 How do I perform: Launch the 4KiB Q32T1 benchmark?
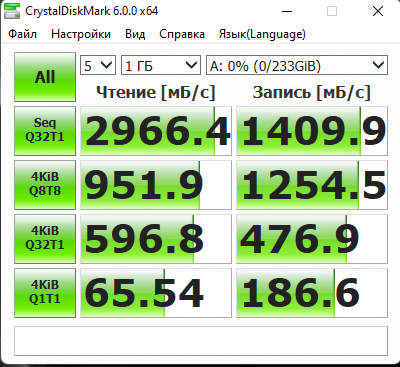[x=45, y=239]
